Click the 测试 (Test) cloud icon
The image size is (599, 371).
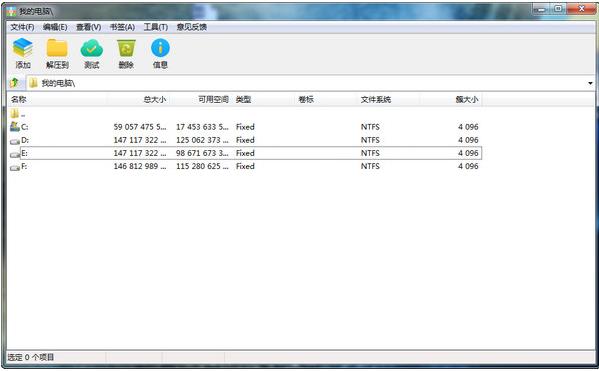pyautogui.click(x=91, y=49)
